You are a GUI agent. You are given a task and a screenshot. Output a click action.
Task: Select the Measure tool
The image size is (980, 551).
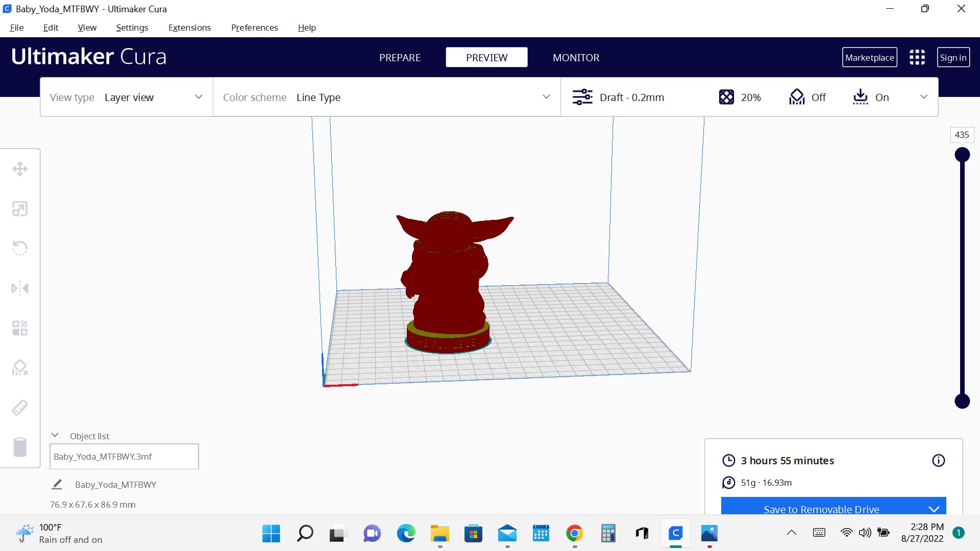coord(20,407)
